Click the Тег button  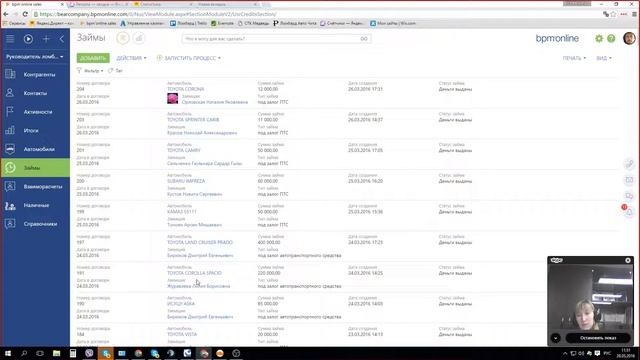point(116,71)
